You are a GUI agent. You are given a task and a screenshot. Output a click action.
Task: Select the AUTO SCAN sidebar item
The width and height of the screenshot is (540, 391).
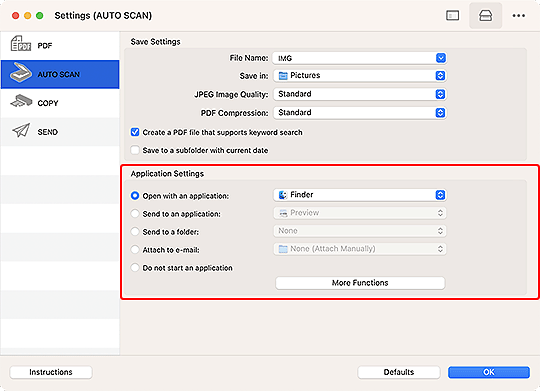[x=60, y=74]
